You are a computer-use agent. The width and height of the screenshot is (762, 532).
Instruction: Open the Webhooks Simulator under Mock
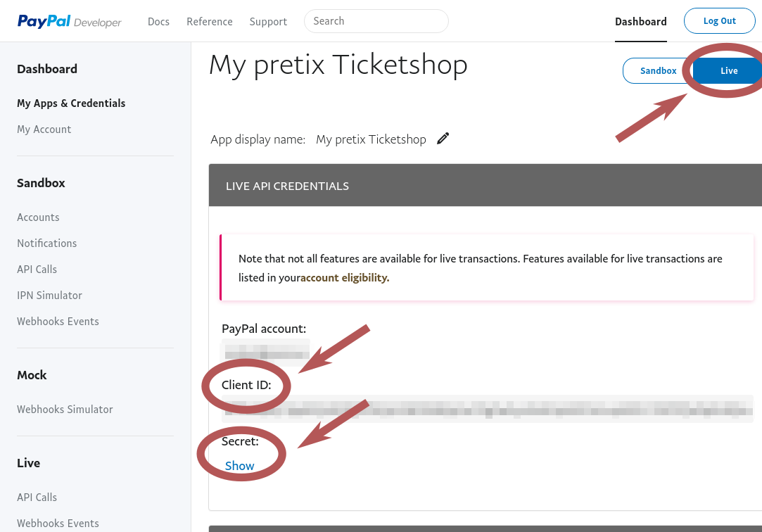[65, 410]
